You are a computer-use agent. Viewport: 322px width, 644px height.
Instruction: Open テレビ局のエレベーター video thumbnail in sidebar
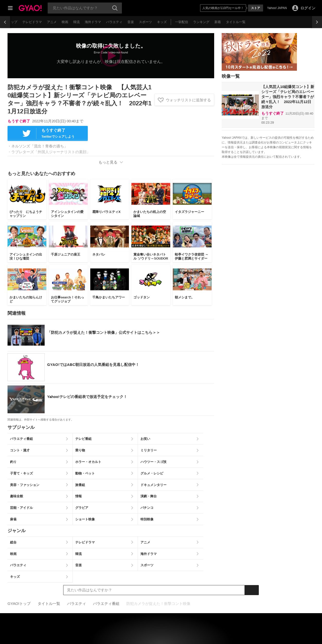240,105
